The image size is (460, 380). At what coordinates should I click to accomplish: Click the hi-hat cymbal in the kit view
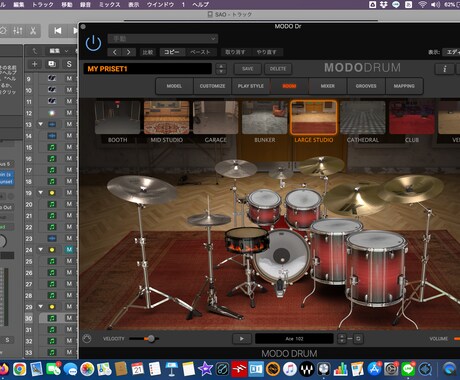[209, 219]
